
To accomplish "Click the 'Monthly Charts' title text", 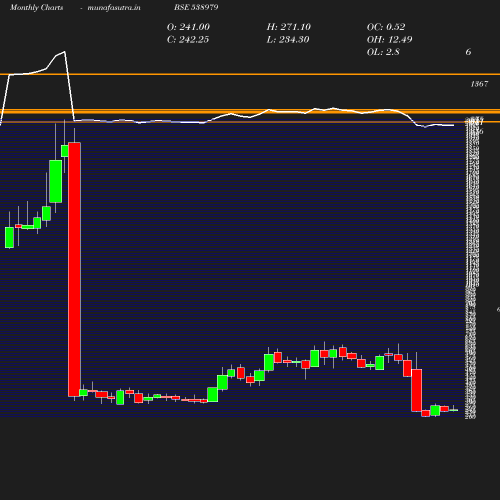I will [36, 7].
